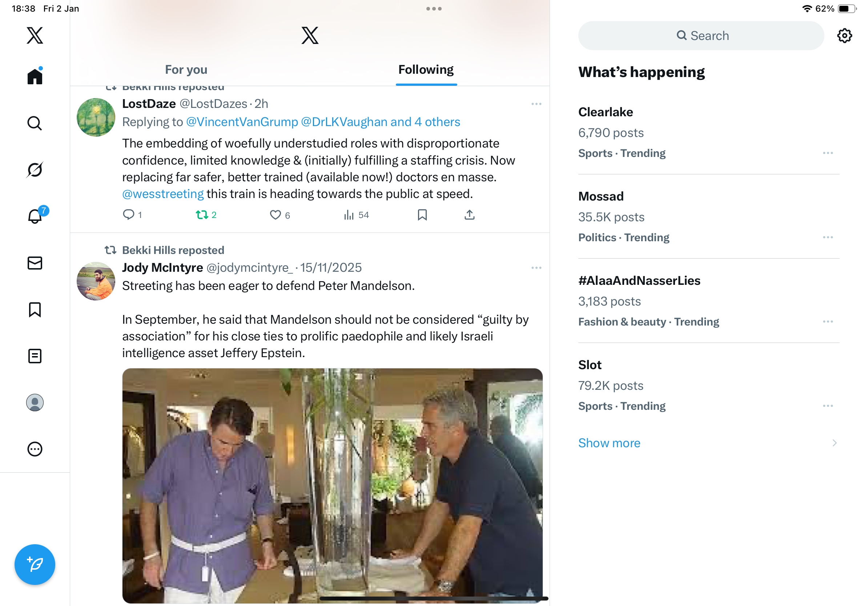Image resolution: width=868 pixels, height=606 pixels.
Task: Open the sidebar search magnifier
Action: pyautogui.click(x=35, y=123)
